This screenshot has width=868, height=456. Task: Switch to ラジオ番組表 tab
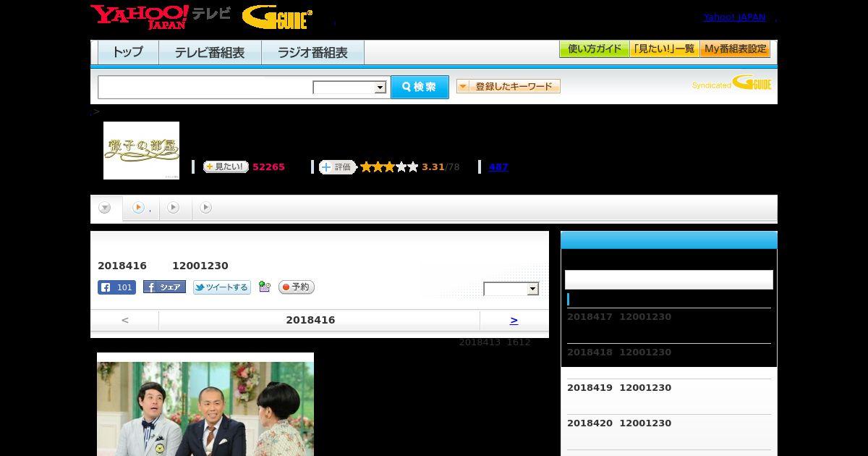point(312,53)
